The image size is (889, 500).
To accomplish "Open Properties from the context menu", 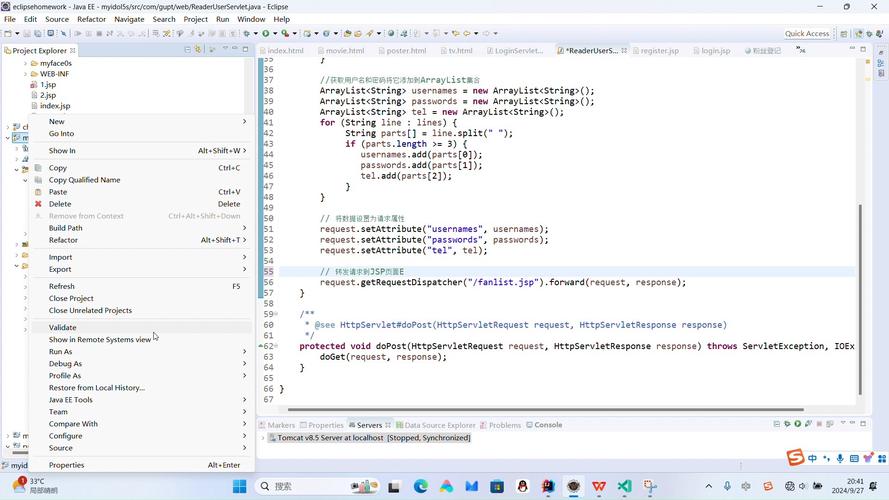I will click(142, 465).
